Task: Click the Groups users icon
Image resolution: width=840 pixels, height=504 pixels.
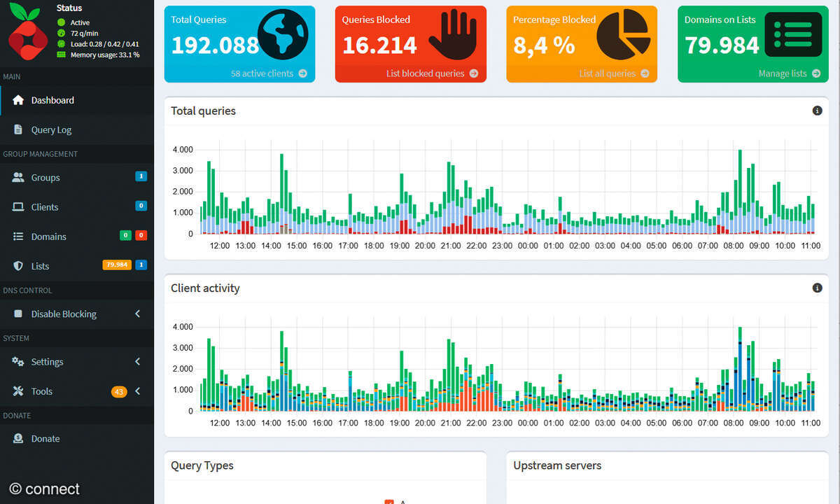Action: click(x=19, y=177)
